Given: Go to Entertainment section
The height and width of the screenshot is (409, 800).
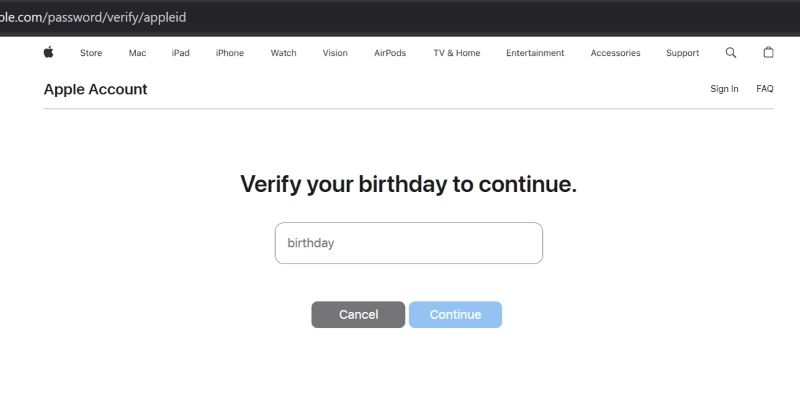Looking at the screenshot, I should pyautogui.click(x=535, y=53).
